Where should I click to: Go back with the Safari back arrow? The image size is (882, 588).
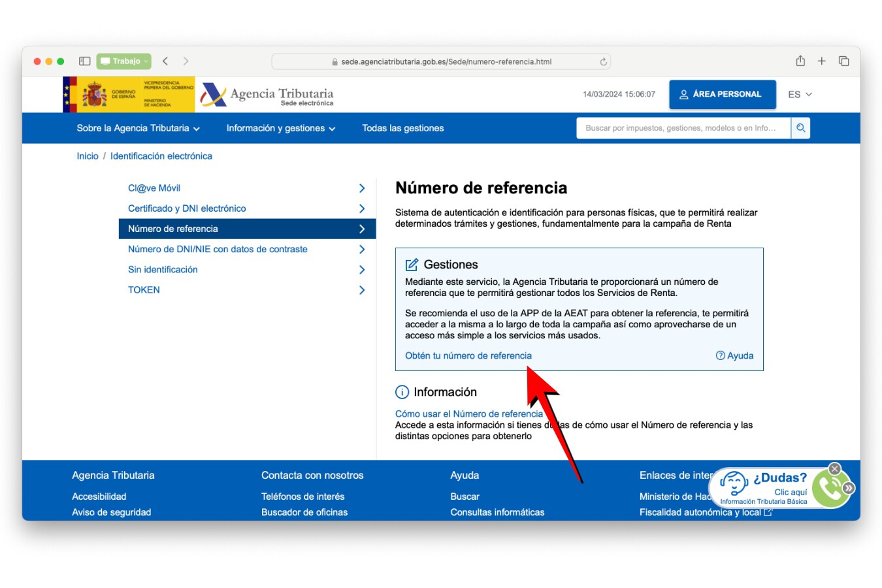(165, 61)
